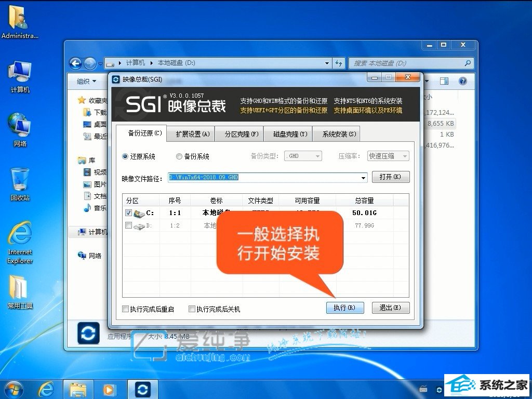
Task: Enable 执行完成后关机 checkbox
Action: 192,309
